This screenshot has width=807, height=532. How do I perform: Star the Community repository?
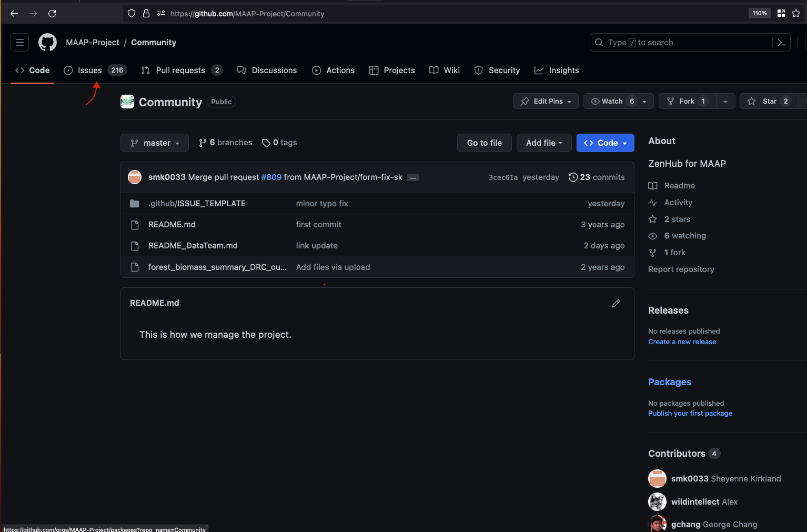point(769,102)
